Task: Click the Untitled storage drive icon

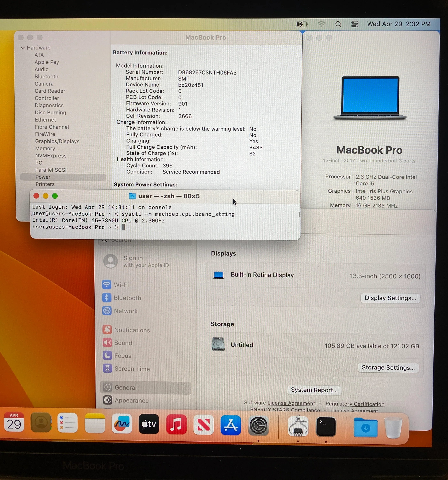Action: click(x=218, y=344)
